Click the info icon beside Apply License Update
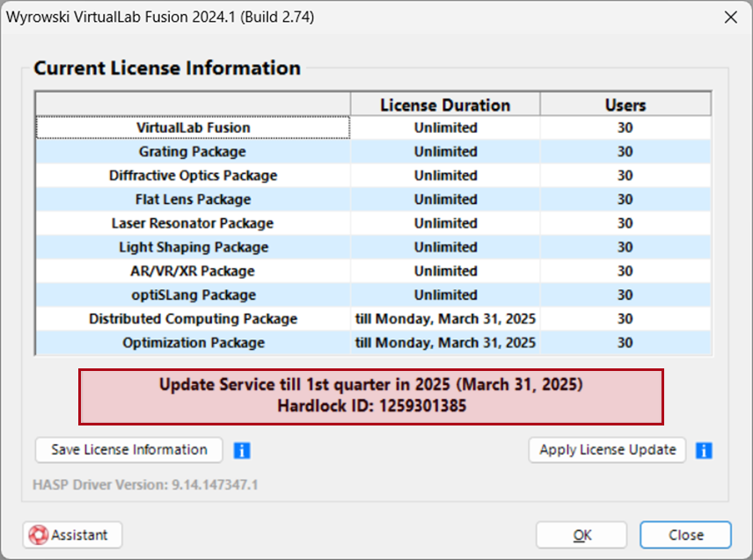This screenshot has width=753, height=560. (704, 451)
